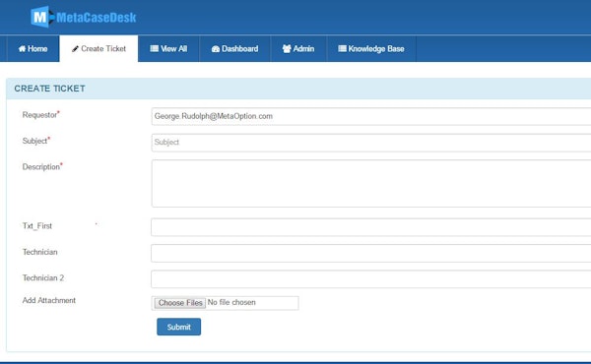Screen dimensions: 591x364
Task: Click the gauge icon beside Dashboard
Action: [x=216, y=49]
